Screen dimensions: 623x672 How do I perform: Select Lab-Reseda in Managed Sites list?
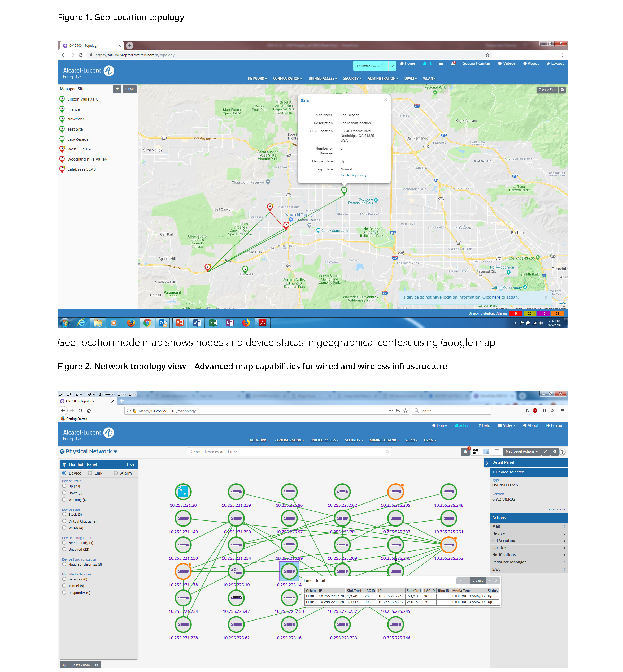point(78,139)
